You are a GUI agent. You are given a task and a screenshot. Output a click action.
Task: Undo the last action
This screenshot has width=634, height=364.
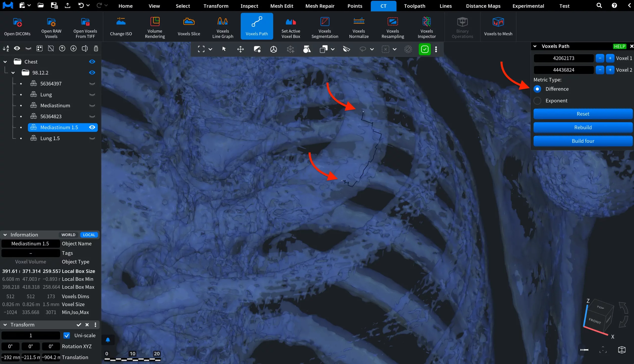[81, 5]
